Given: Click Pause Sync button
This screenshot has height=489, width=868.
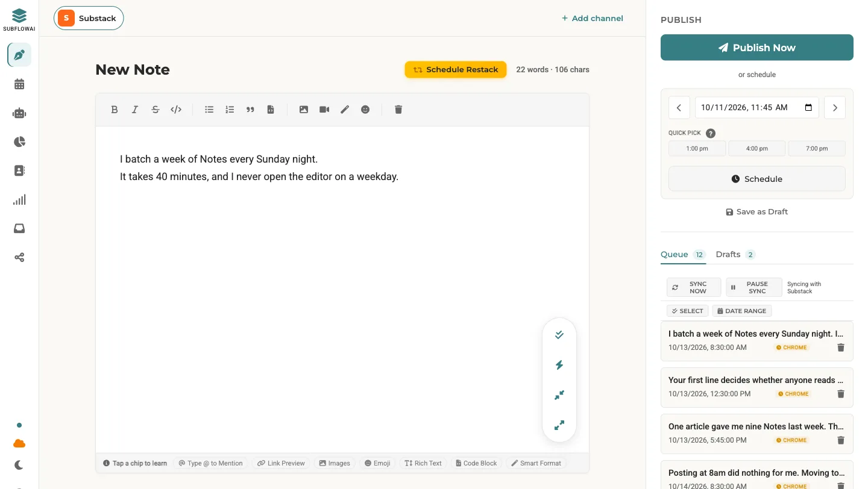Looking at the screenshot, I should click(753, 287).
